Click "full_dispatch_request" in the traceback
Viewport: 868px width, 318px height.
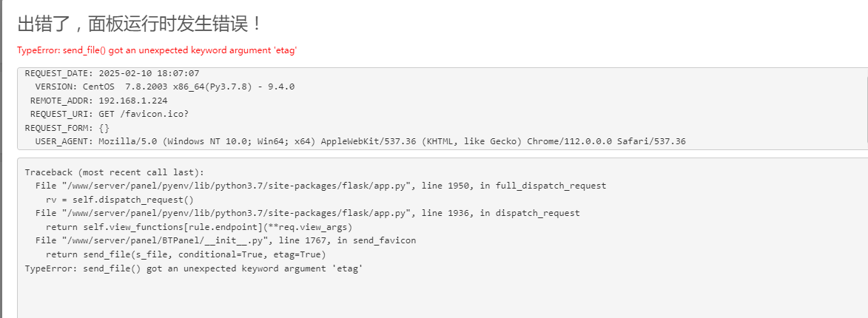[x=551, y=186]
